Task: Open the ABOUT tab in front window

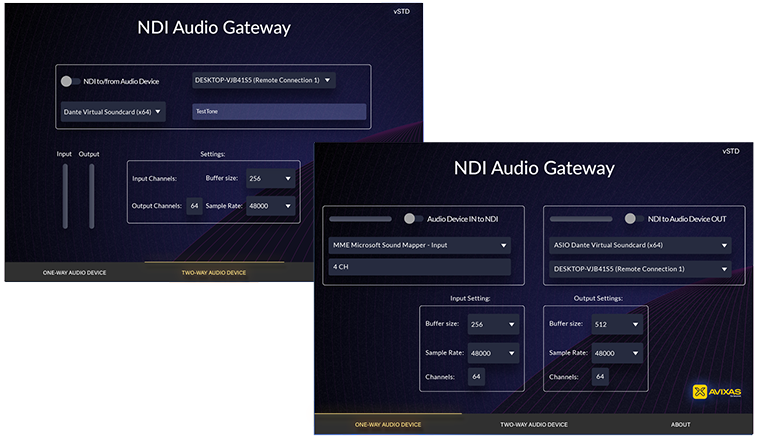Action: [x=680, y=424]
